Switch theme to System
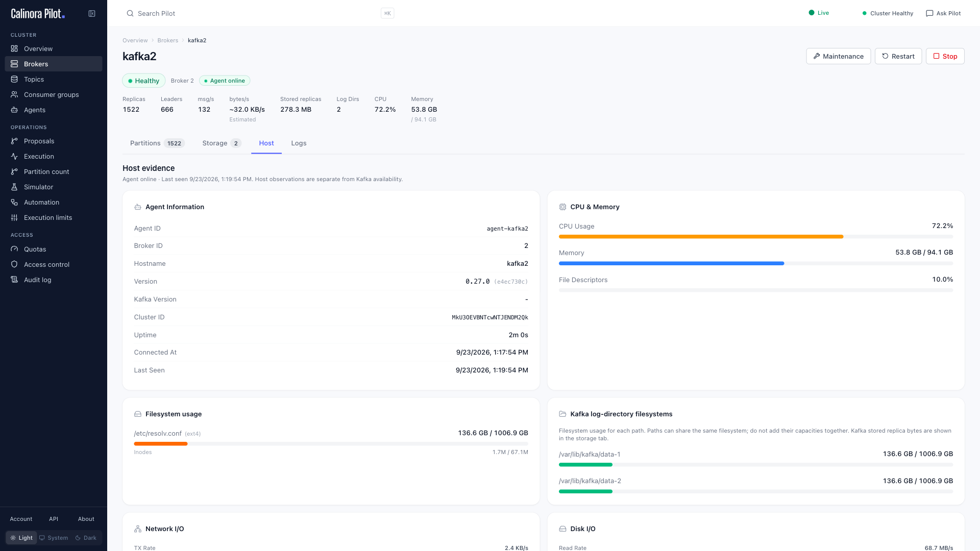The image size is (980, 551). 54,538
